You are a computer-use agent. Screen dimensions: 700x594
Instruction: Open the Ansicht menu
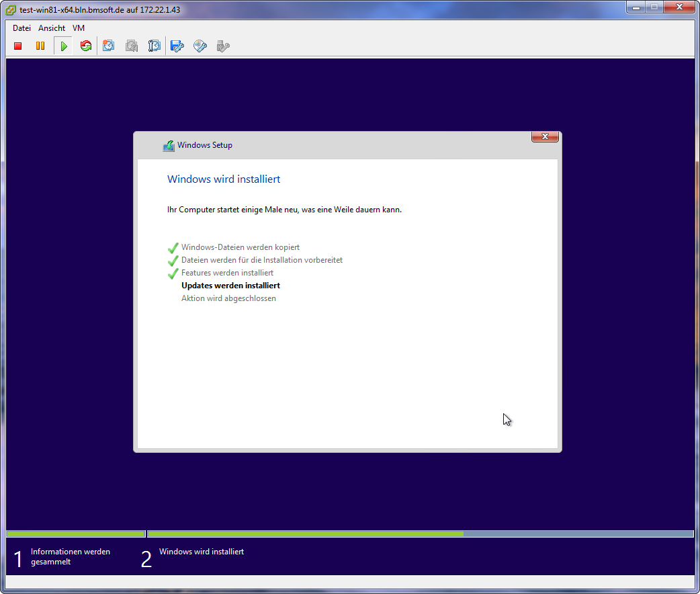52,28
